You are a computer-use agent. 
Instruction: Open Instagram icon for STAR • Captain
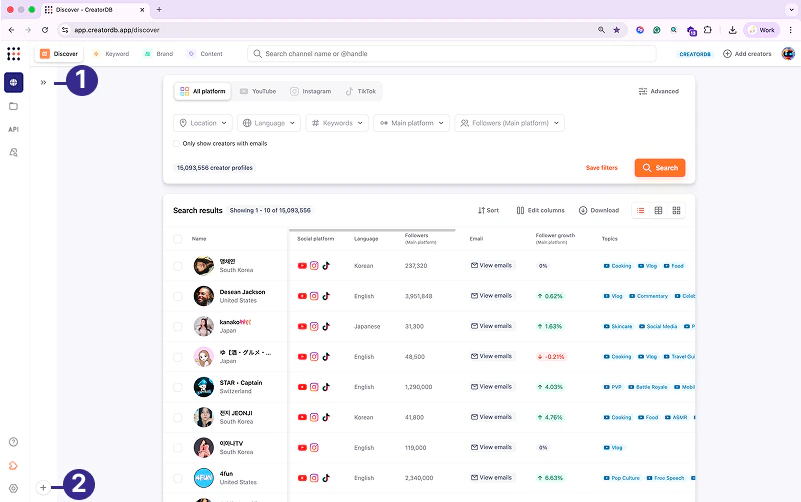pos(314,387)
